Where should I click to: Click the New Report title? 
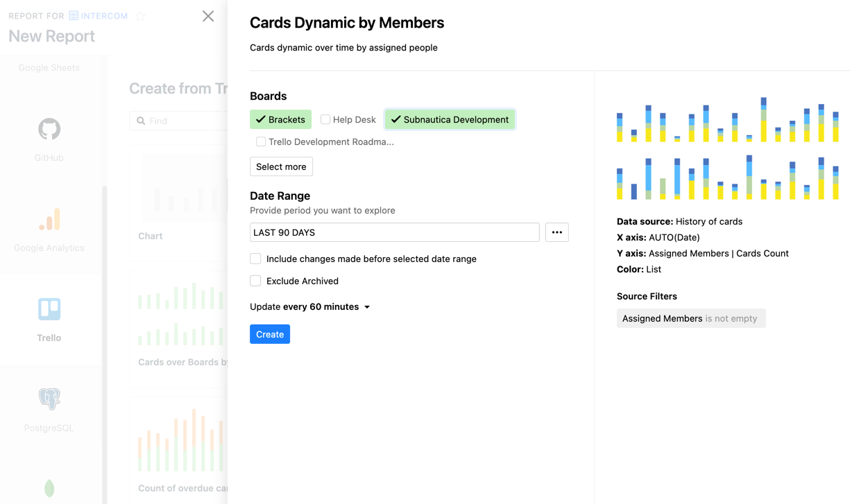coord(52,36)
